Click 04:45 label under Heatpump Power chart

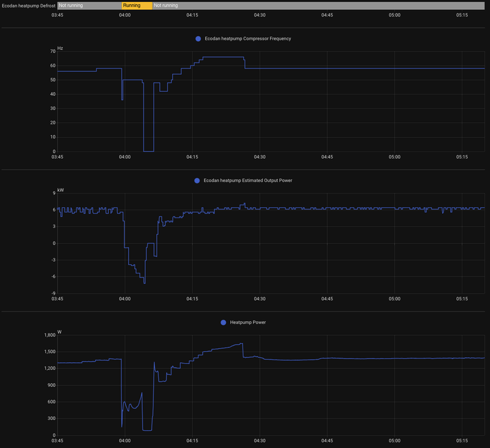pyautogui.click(x=327, y=441)
